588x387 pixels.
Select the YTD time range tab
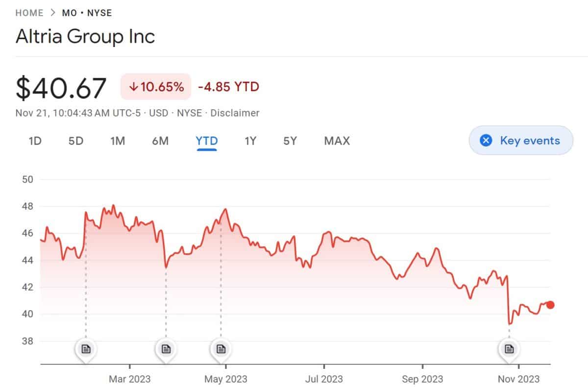click(x=206, y=141)
